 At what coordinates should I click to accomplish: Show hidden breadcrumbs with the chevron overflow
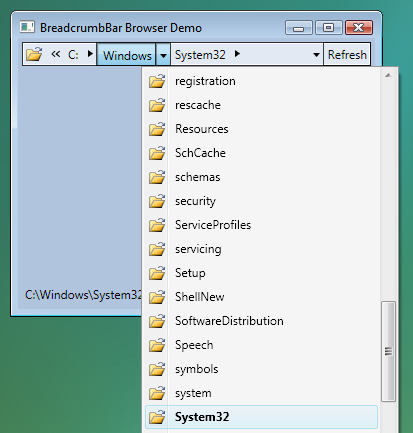pos(56,54)
